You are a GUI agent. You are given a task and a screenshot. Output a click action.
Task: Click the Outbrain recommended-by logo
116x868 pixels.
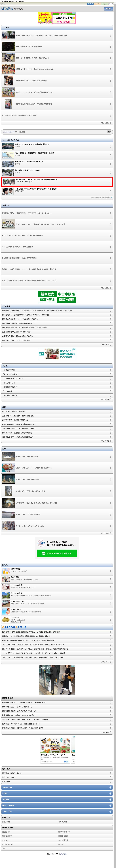[107, 197]
